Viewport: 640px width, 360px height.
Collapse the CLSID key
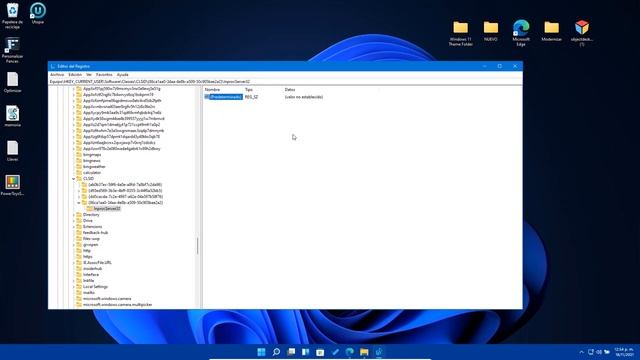[x=74, y=179]
